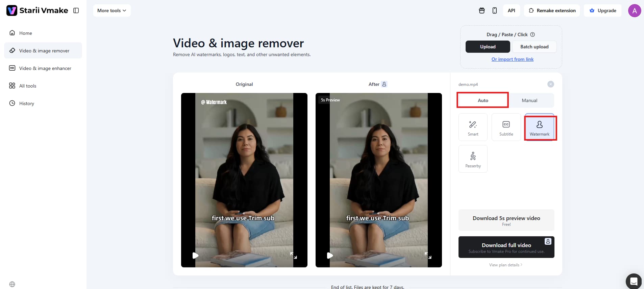Click the 5s Preview label

[330, 100]
